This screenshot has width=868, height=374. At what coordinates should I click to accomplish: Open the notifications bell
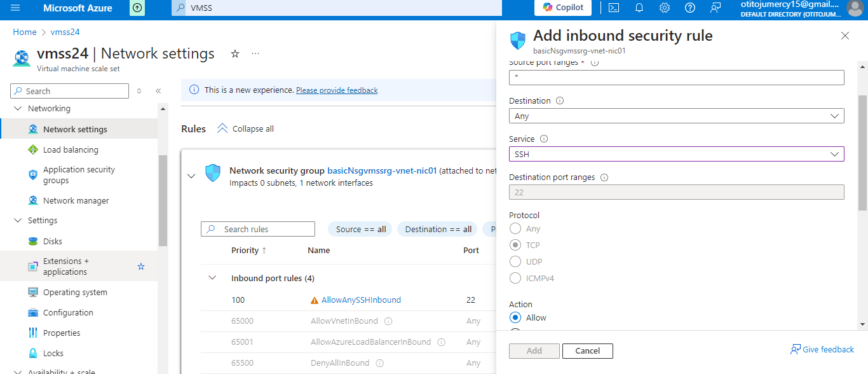pos(639,8)
